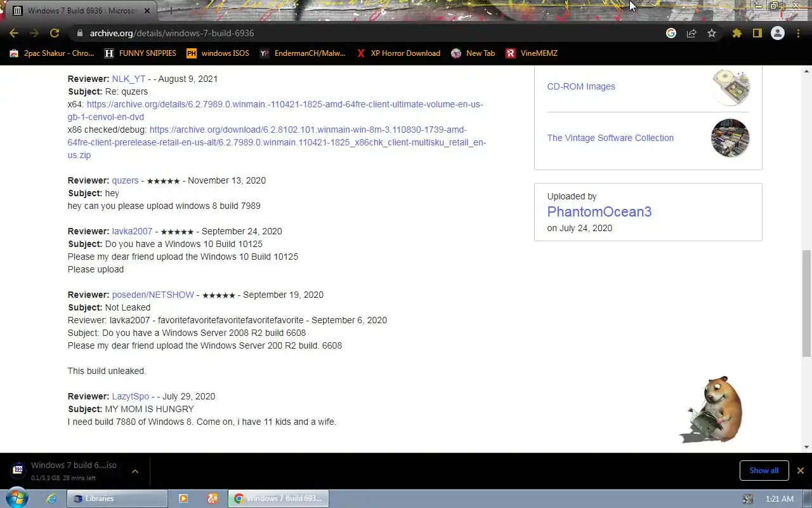
Task: Expand the download item options chevron
Action: click(x=135, y=471)
